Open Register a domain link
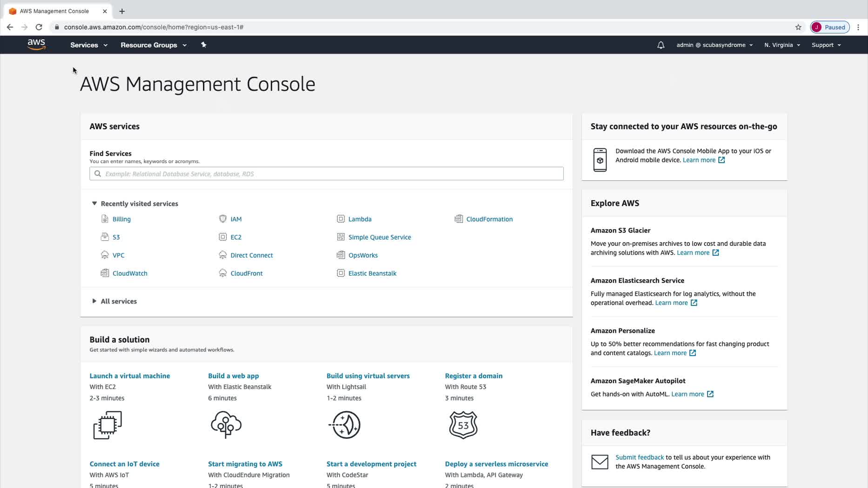The image size is (868, 488). pos(474,376)
